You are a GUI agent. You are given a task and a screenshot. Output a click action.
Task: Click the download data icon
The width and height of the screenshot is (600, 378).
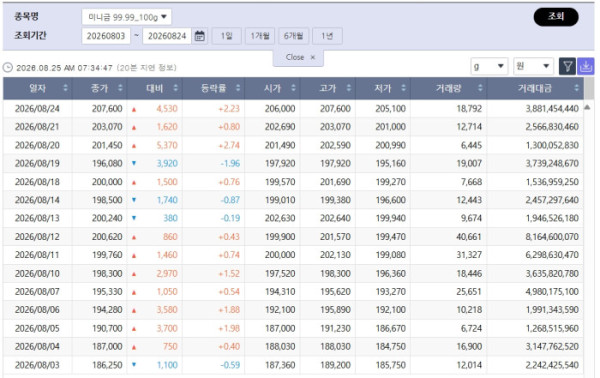pyautogui.click(x=585, y=67)
